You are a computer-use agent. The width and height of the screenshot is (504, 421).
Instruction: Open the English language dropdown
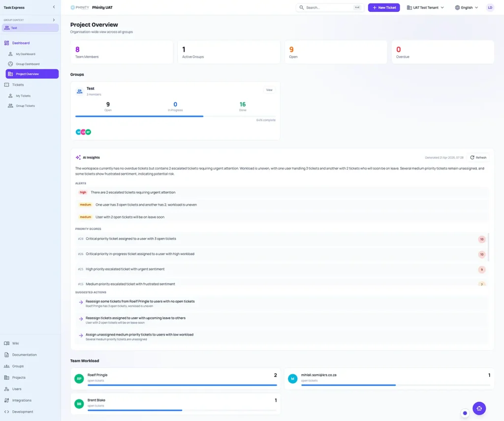coord(466,8)
